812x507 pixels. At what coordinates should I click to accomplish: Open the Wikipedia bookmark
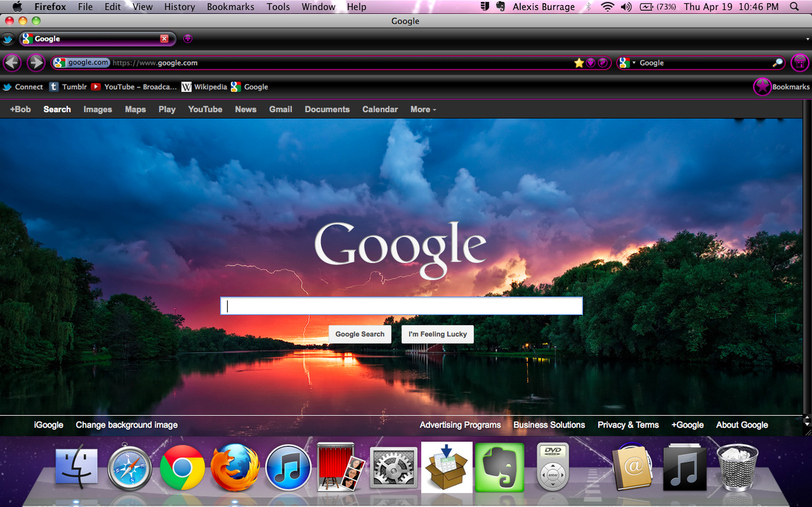coord(204,87)
